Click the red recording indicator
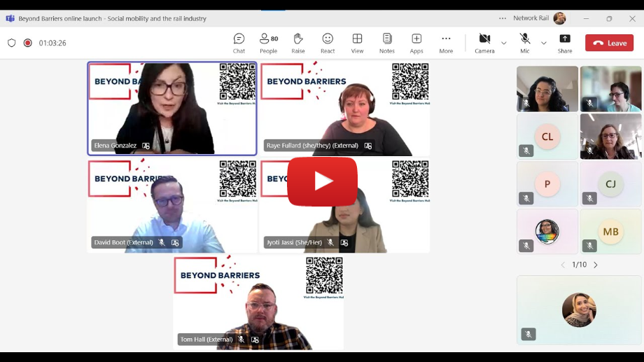The image size is (644, 362). 28,43
